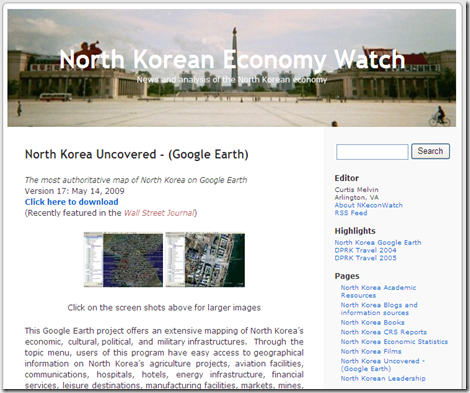Open the RSS Feed link
Image resolution: width=470 pixels, height=393 pixels.
(351, 213)
